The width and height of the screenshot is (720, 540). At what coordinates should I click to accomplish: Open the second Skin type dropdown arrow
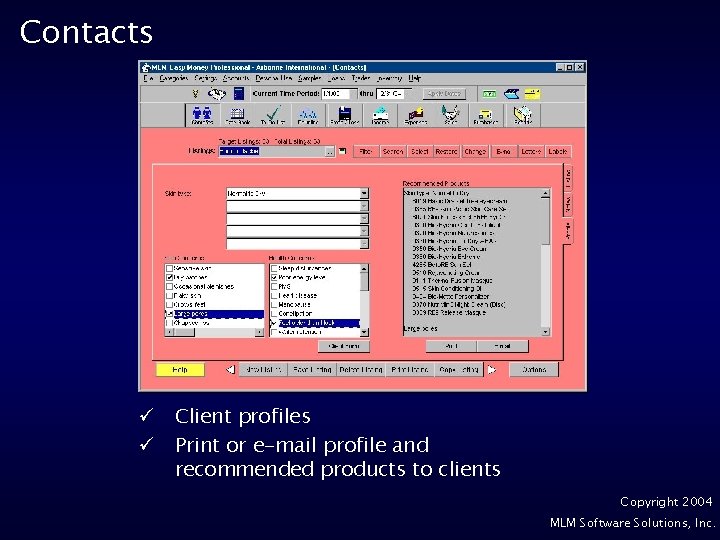(364, 206)
